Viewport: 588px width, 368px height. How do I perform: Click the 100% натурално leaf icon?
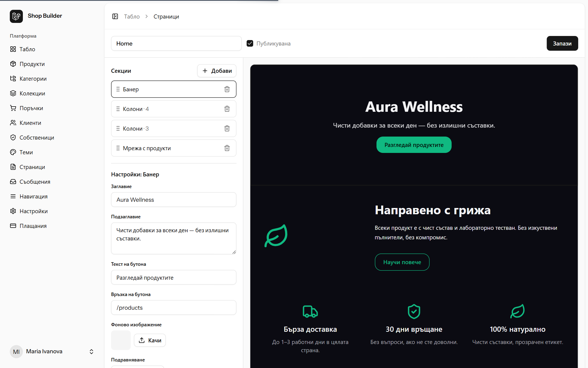point(517,311)
